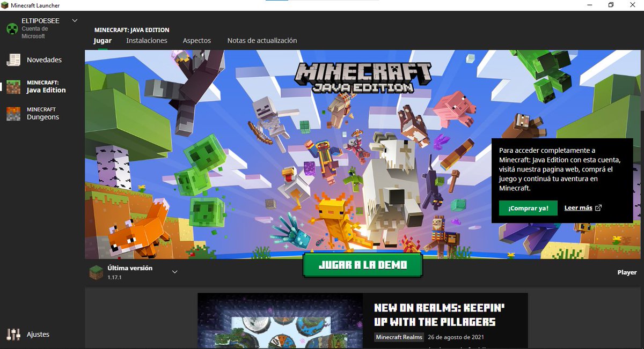644x349 pixels.
Task: Click the Ajustes sidebar label
Action: point(38,334)
